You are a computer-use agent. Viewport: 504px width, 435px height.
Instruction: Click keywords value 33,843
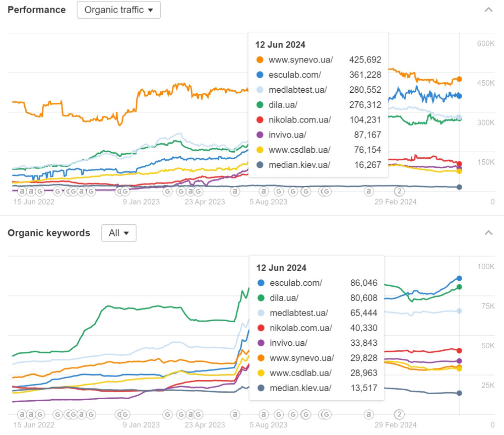pyautogui.click(x=364, y=343)
